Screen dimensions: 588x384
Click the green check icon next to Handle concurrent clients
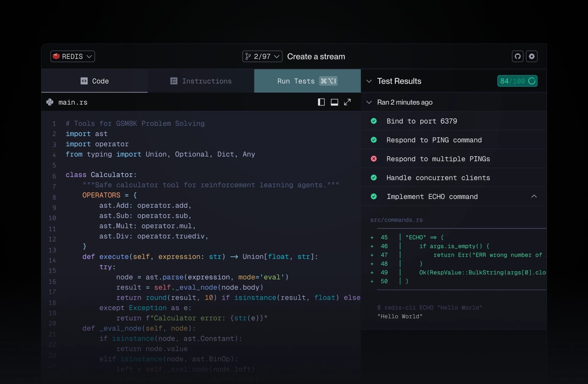tap(373, 178)
